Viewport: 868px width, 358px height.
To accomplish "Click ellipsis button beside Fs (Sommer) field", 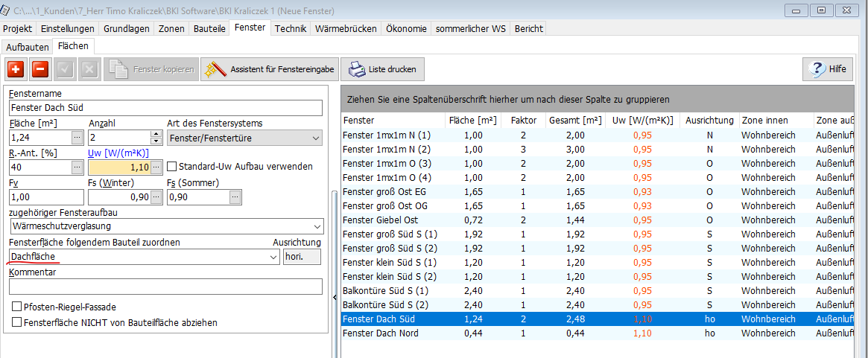I will point(235,197).
